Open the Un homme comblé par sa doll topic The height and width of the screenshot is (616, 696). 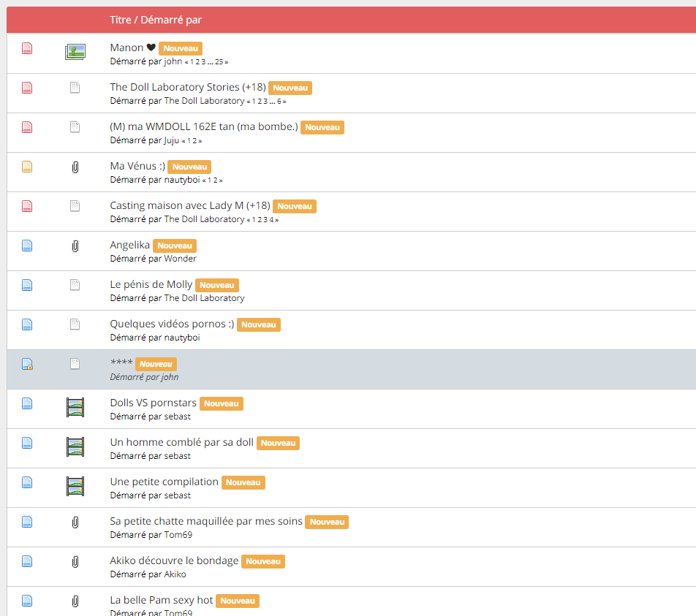click(x=181, y=442)
